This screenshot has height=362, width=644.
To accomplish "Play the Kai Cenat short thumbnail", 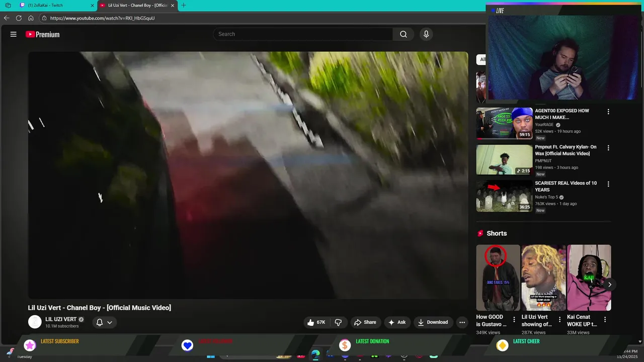I will tap(589, 278).
